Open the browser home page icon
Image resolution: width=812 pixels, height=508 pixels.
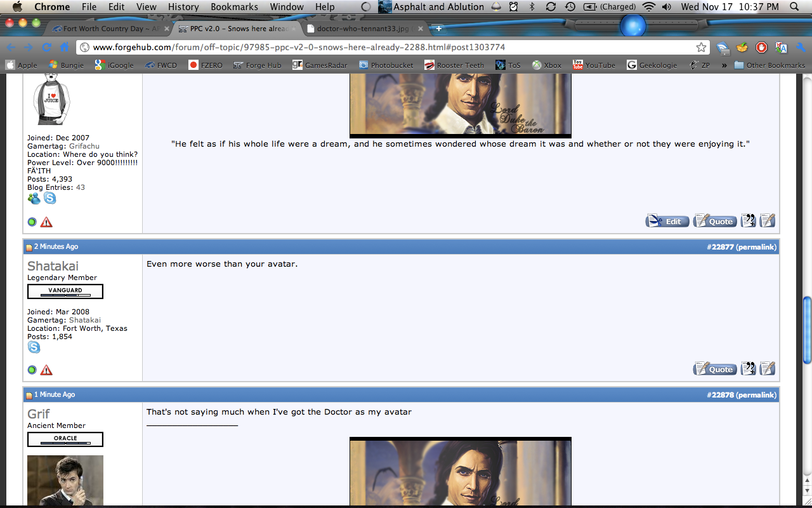pyautogui.click(x=64, y=48)
